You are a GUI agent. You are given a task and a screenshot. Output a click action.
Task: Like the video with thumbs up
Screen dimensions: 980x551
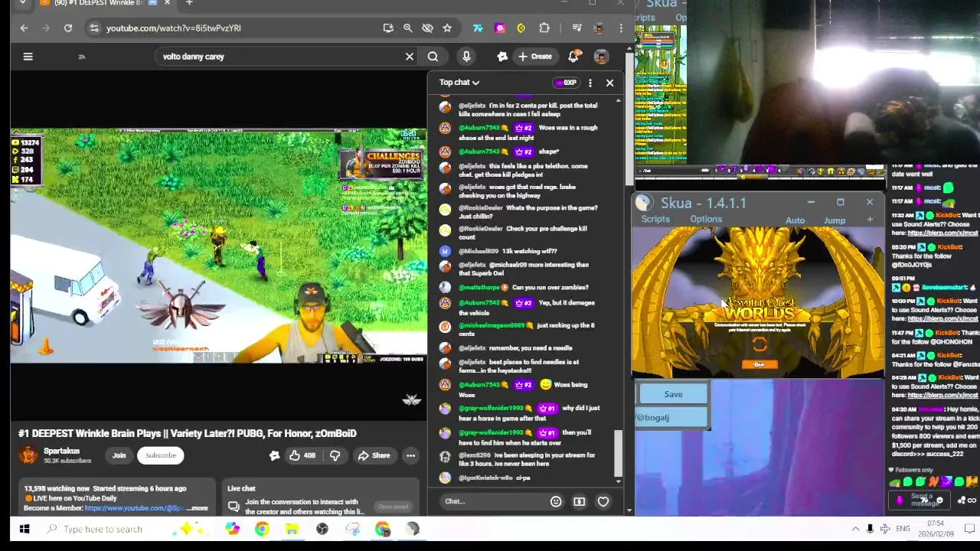coord(302,455)
